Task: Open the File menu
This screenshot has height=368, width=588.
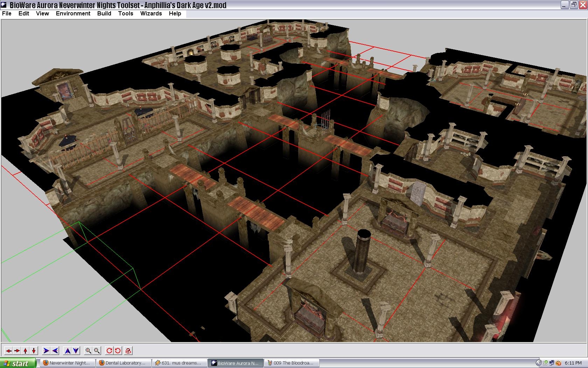Action: [x=7, y=13]
